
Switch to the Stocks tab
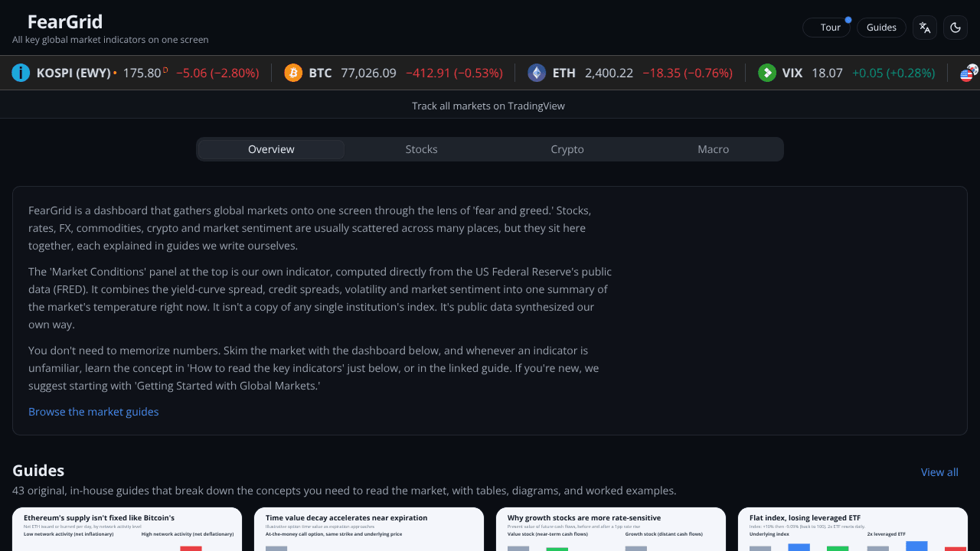pos(421,149)
